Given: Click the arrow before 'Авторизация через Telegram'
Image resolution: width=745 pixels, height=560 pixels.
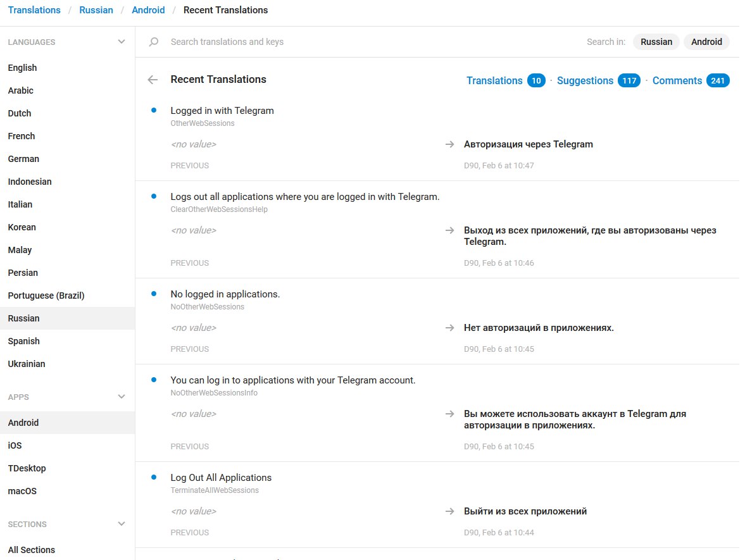Looking at the screenshot, I should (x=449, y=144).
